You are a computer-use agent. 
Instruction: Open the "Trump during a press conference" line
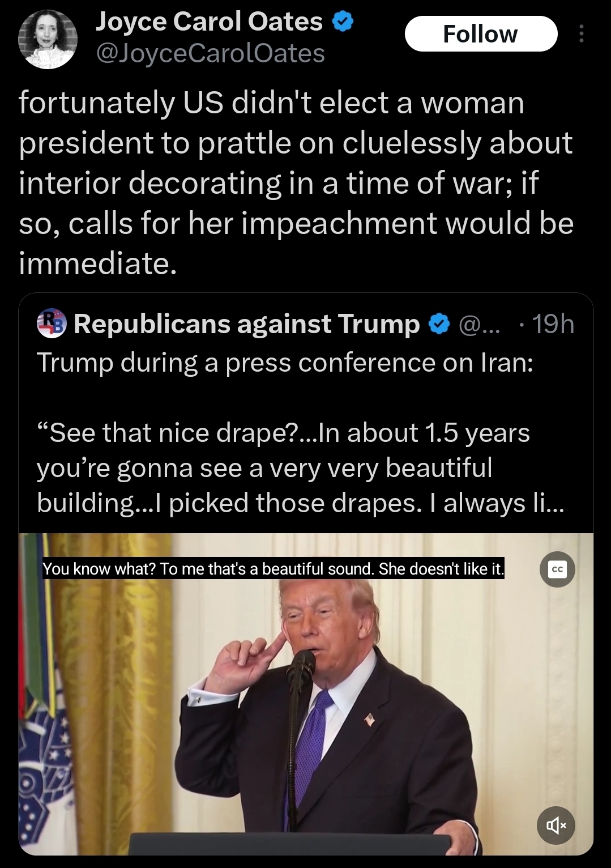285,363
